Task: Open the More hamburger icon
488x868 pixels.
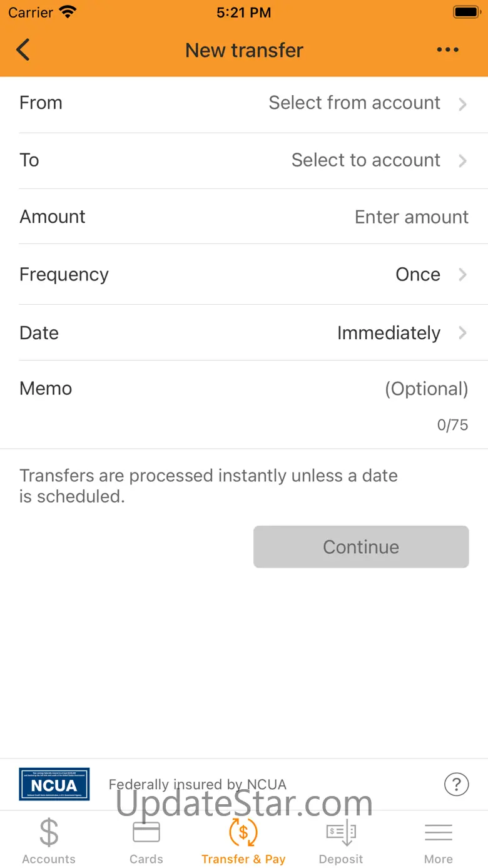Action: click(x=439, y=833)
